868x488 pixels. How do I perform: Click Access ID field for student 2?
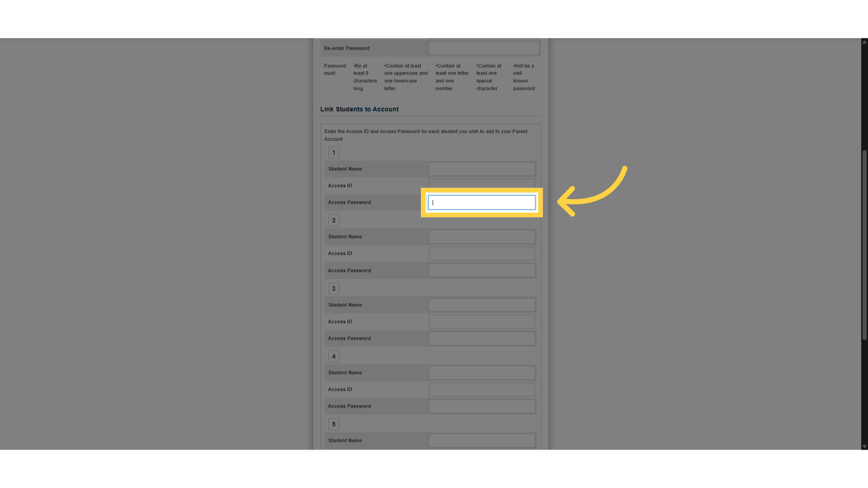point(482,253)
